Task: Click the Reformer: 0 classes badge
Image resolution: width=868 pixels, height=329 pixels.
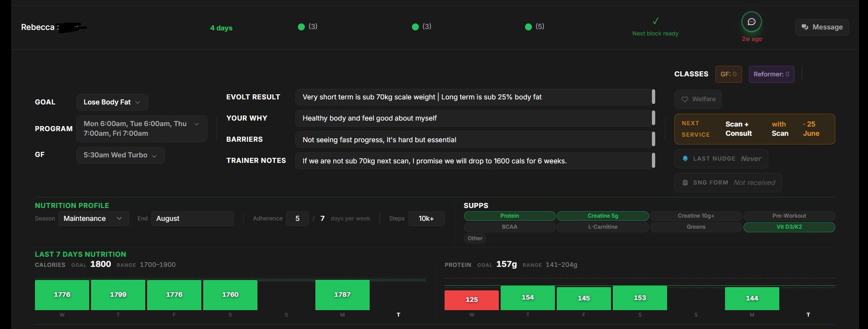Action: [x=771, y=74]
